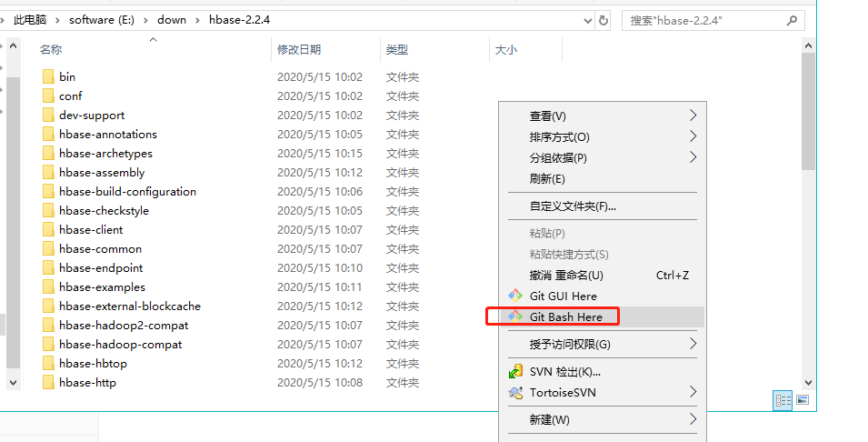Select the hbase-client folder icon
This screenshot has height=442, width=868.
[48, 229]
